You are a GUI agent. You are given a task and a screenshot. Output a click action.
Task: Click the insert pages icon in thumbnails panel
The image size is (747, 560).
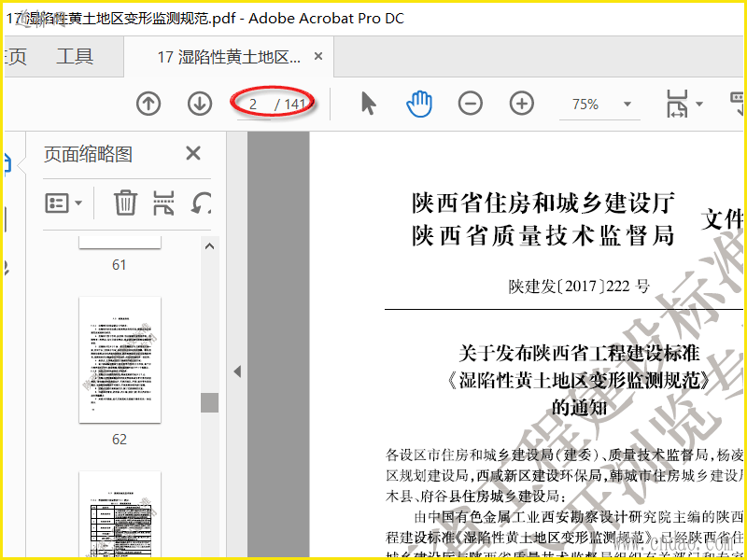click(163, 203)
